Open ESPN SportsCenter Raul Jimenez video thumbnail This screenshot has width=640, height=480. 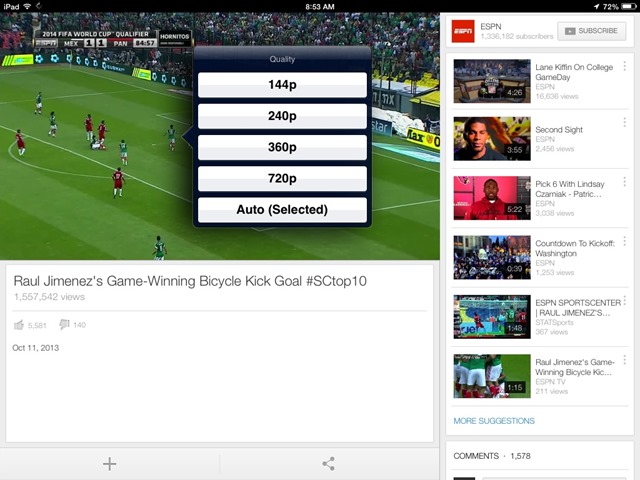pos(491,316)
